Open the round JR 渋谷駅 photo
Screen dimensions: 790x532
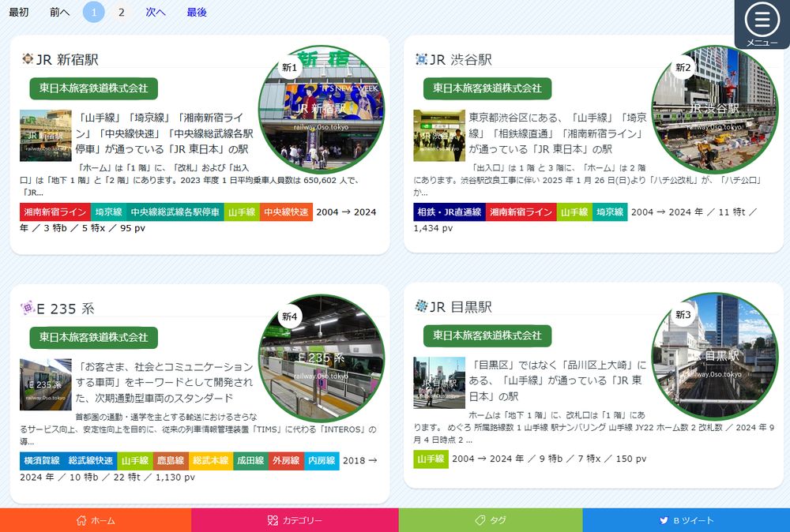coord(715,109)
